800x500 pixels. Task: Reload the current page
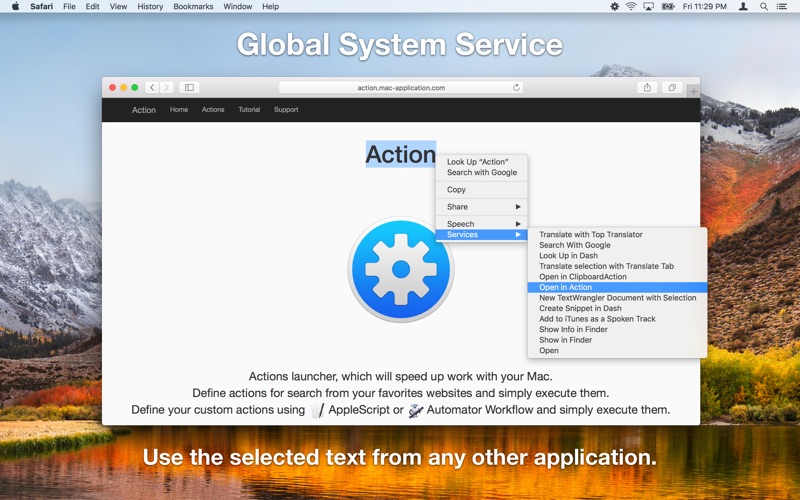pyautogui.click(x=516, y=88)
